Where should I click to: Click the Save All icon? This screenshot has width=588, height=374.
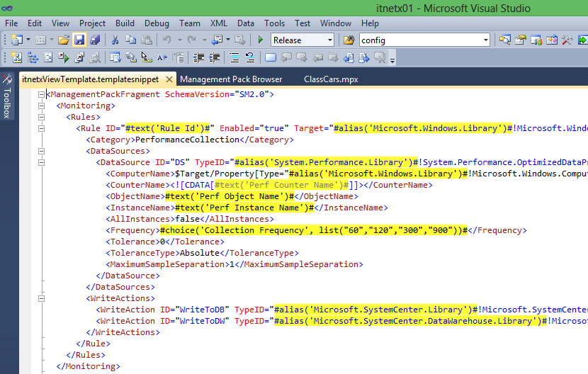click(x=94, y=40)
